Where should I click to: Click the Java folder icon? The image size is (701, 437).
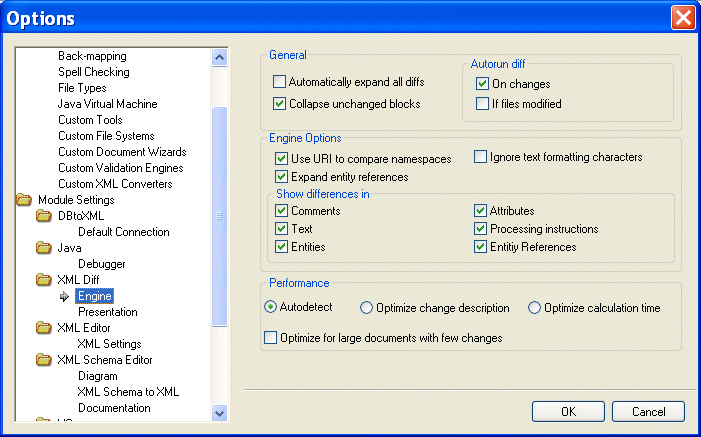pos(44,248)
